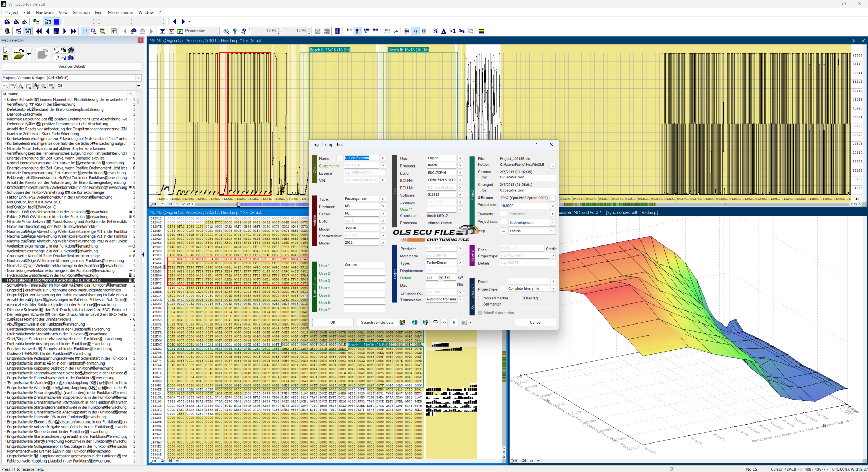Go back with the blue left arrow
This screenshot has height=472, width=868.
click(175, 22)
